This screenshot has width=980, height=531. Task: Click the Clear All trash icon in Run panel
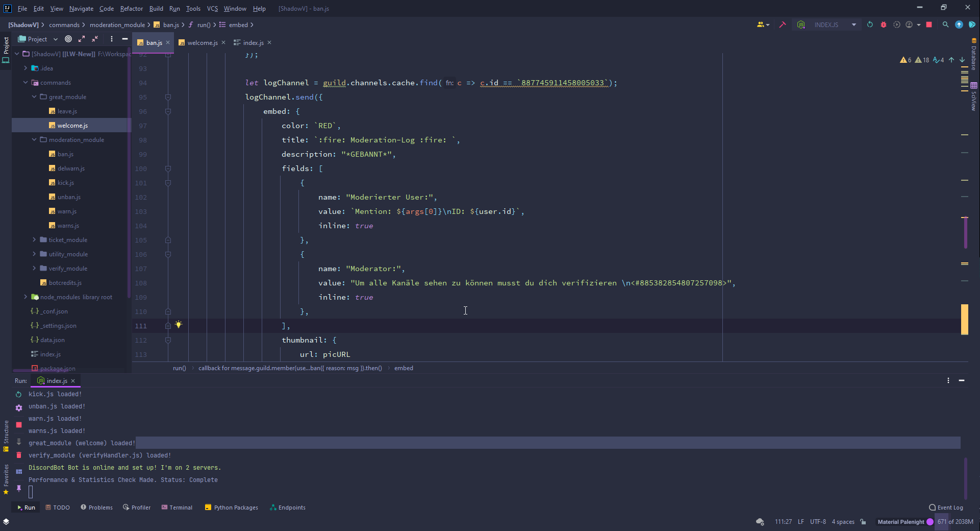point(19,455)
